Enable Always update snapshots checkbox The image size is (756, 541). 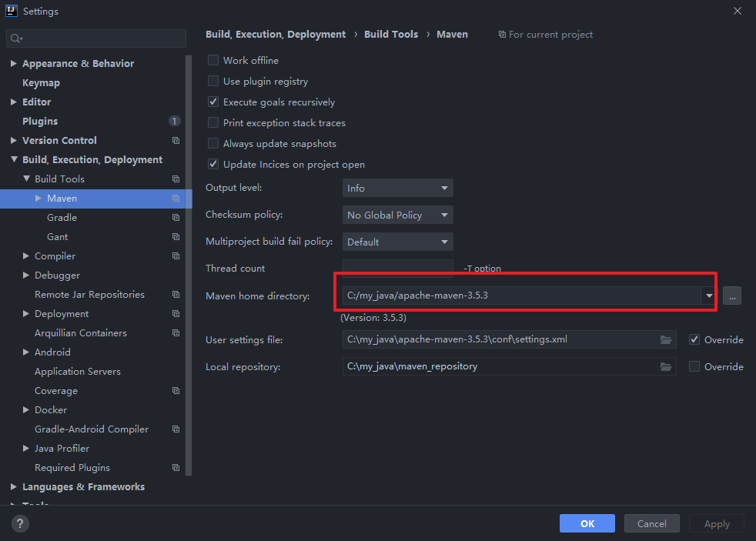pos(213,143)
